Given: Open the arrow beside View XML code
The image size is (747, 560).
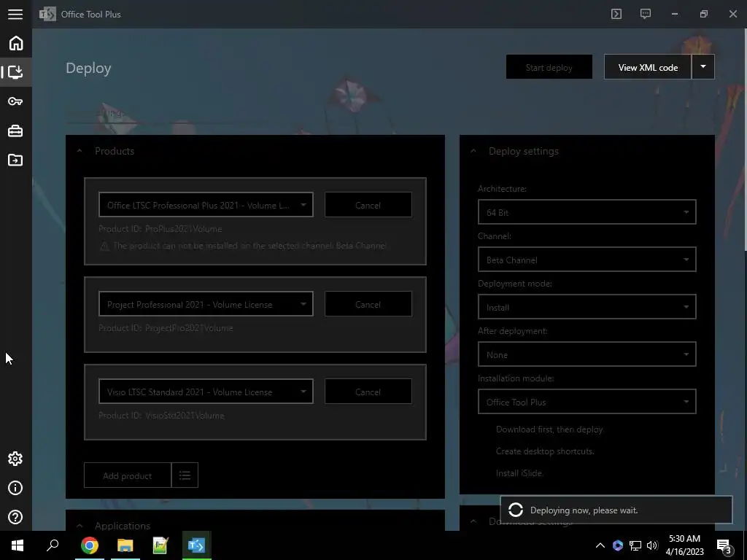Looking at the screenshot, I should 703,67.
